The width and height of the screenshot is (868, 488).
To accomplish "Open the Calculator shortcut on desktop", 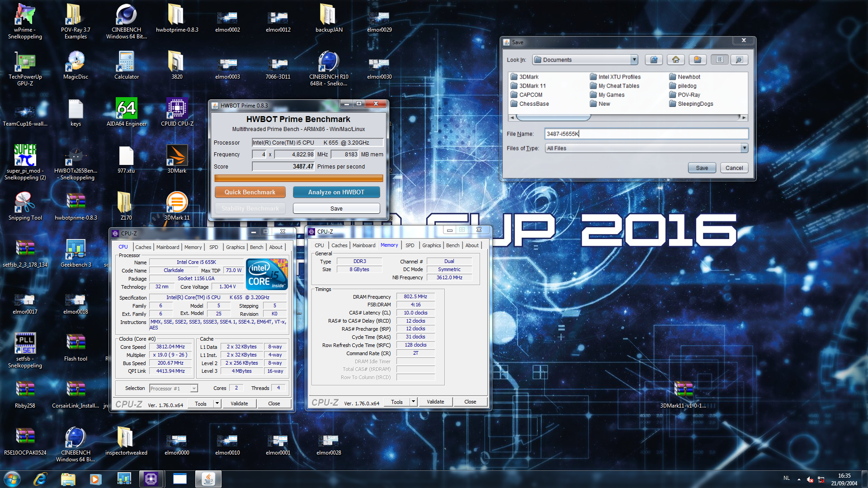I will [x=126, y=65].
